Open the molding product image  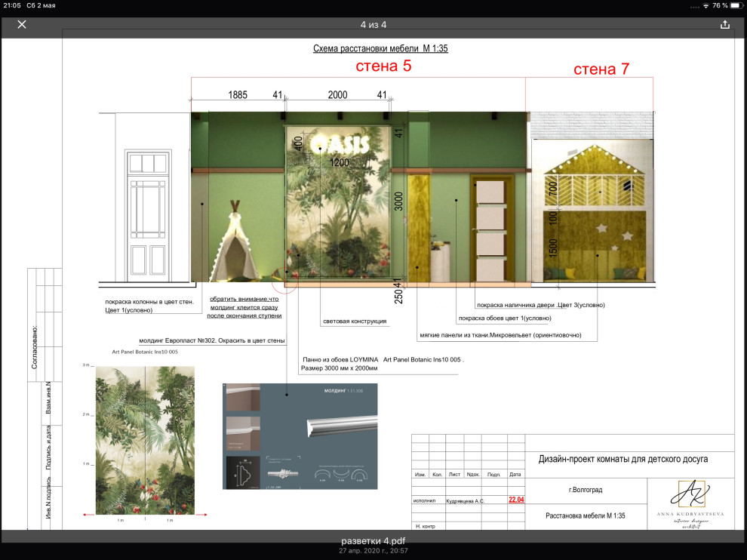pyautogui.click(x=300, y=436)
